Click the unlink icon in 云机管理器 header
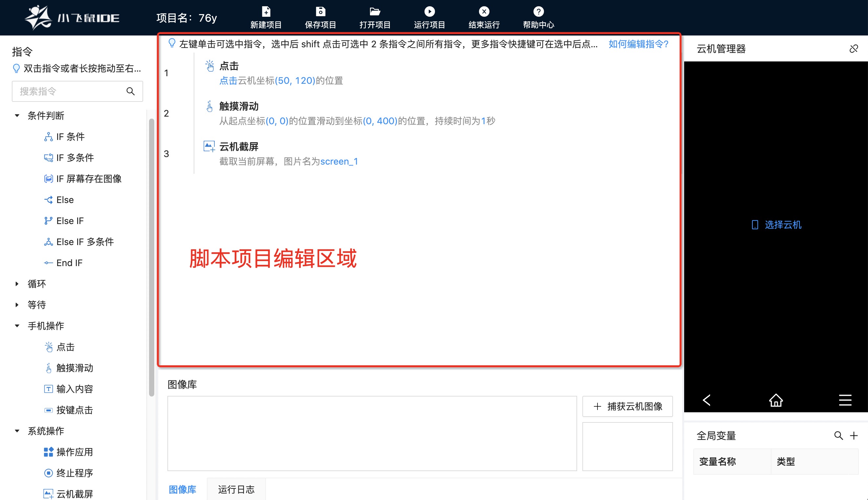This screenshot has height=500, width=868. pos(853,49)
